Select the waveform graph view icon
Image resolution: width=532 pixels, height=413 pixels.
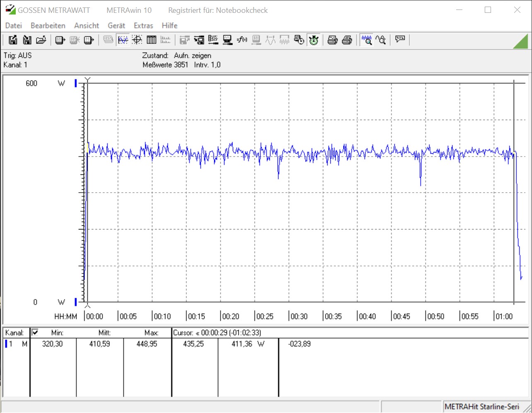click(123, 40)
